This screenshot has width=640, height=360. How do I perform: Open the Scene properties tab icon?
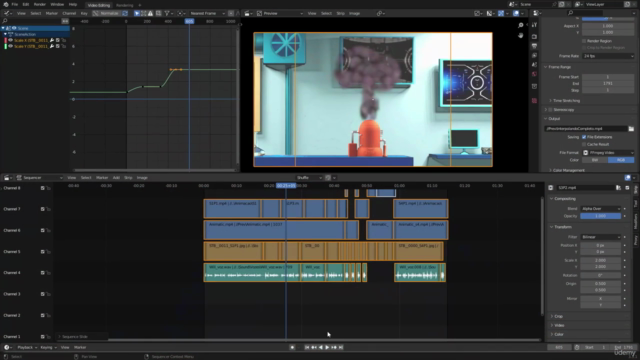534,64
